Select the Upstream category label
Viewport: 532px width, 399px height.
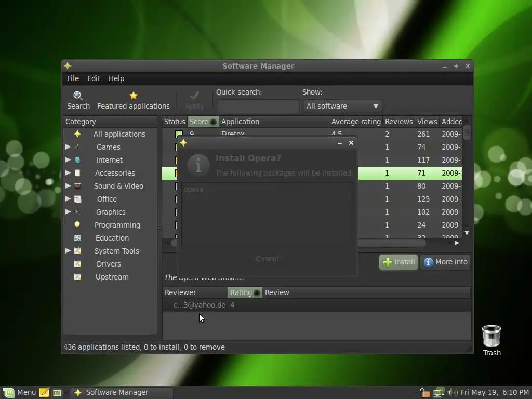(x=112, y=277)
